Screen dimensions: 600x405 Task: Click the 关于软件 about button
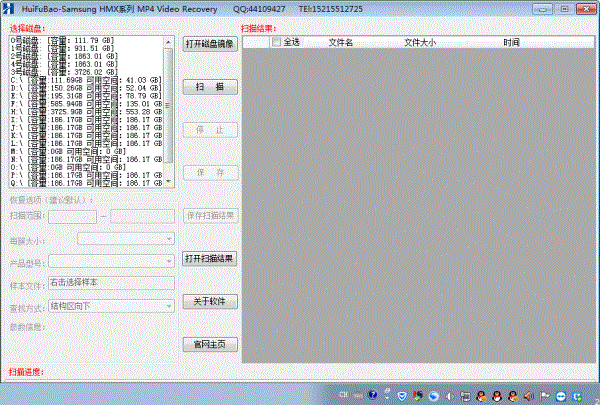(x=210, y=302)
